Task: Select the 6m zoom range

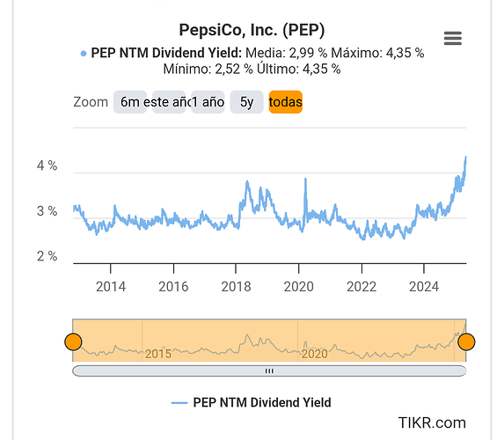Action: click(x=130, y=102)
